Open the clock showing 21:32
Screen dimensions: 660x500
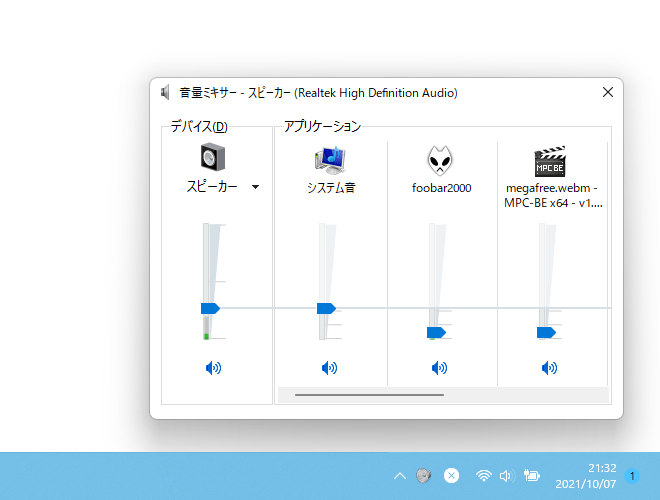coord(585,476)
